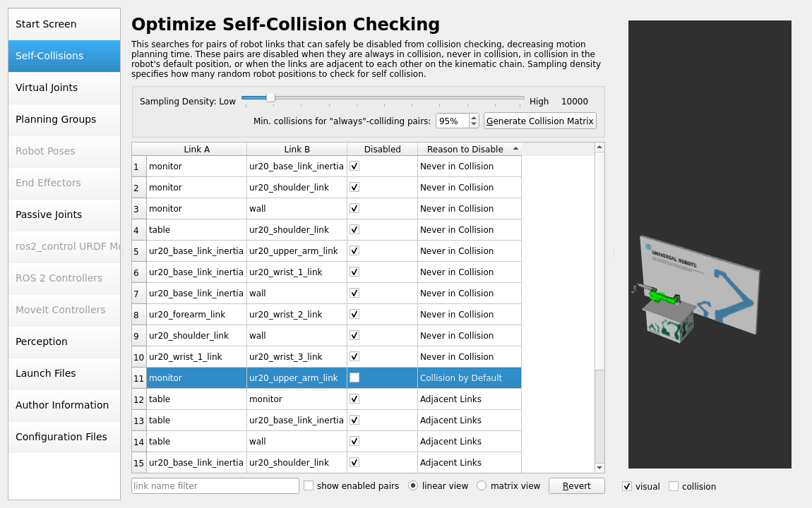Sort by Disabled column header
This screenshot has width=812, height=508.
(382, 149)
